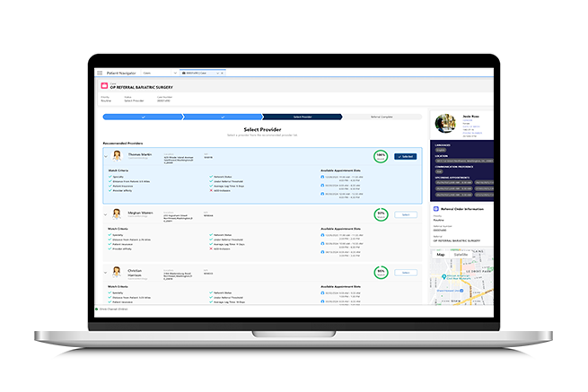Click Thomas Martin's 100% match score ring
Image resolution: width=588 pixels, height=392 pixels.
[x=381, y=157]
